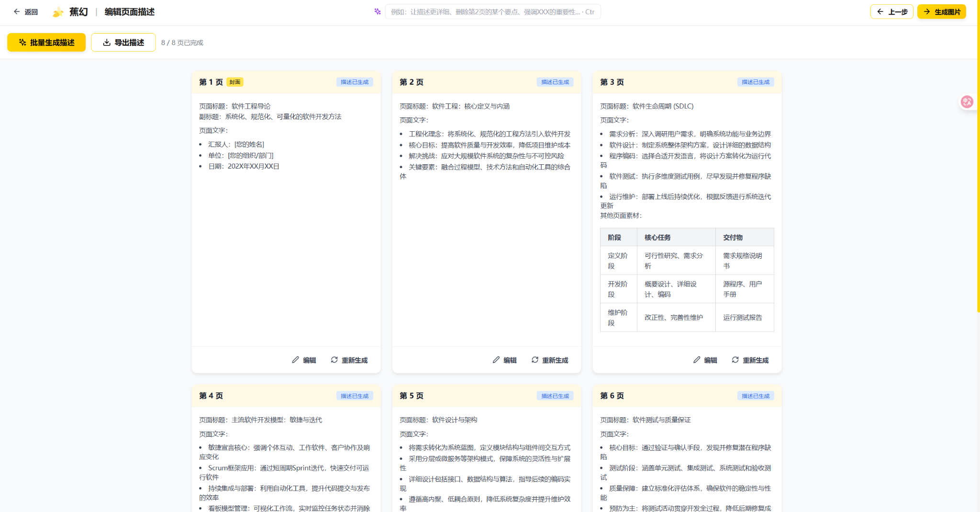Start image generation with 生成图片
The width and height of the screenshot is (980, 512).
[941, 12]
